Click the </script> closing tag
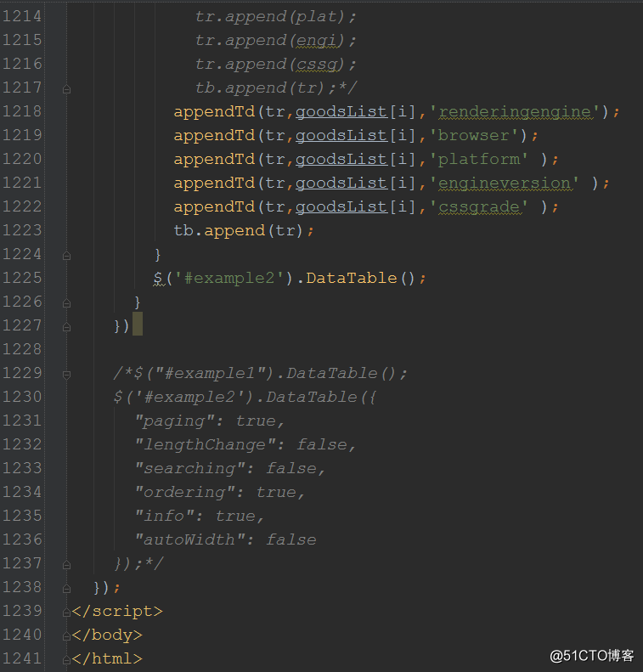 pyautogui.click(x=117, y=611)
